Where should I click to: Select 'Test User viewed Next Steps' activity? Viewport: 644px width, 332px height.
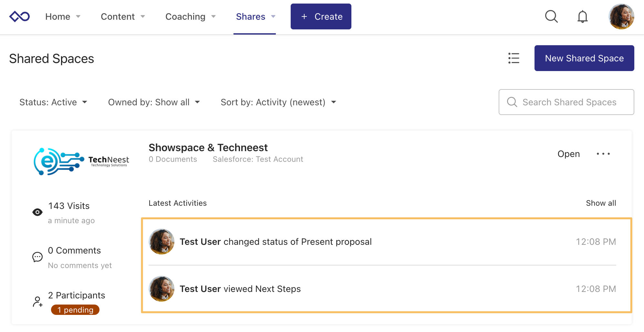point(382,289)
